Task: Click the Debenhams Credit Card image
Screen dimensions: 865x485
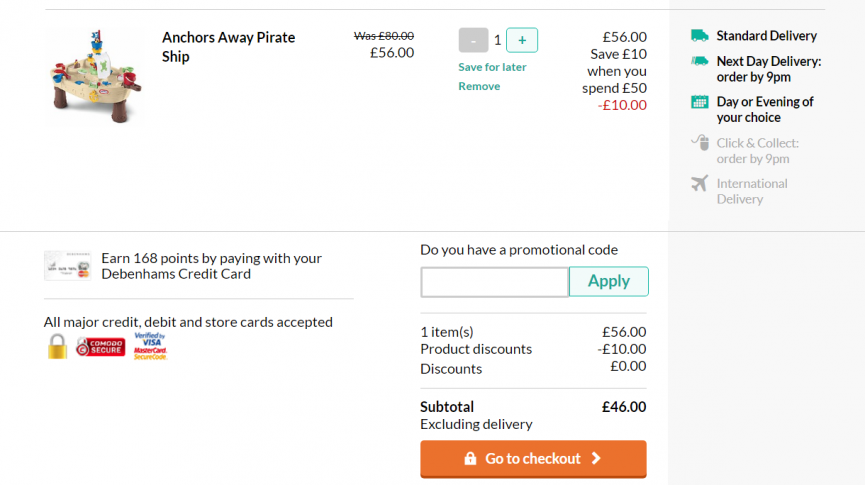Action: pos(67,265)
